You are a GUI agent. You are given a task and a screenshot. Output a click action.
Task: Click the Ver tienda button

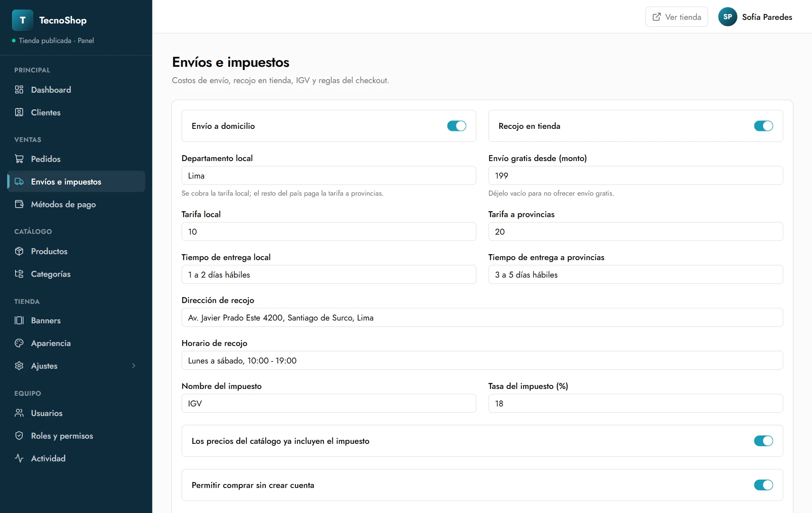point(677,17)
